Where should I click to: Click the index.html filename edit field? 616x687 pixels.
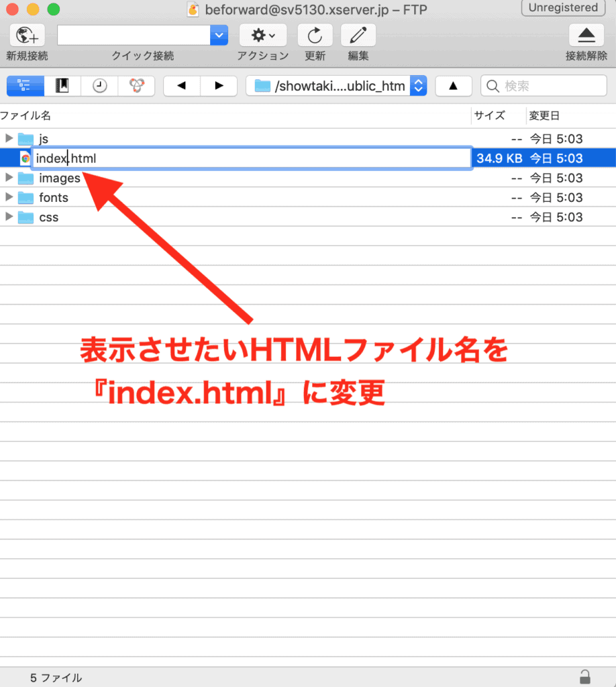(252, 158)
